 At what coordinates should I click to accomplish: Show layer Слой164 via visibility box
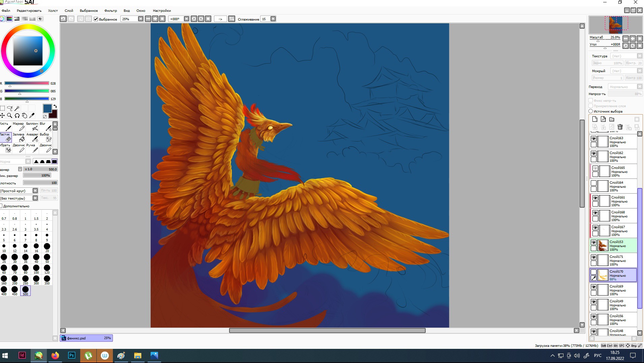tap(594, 183)
